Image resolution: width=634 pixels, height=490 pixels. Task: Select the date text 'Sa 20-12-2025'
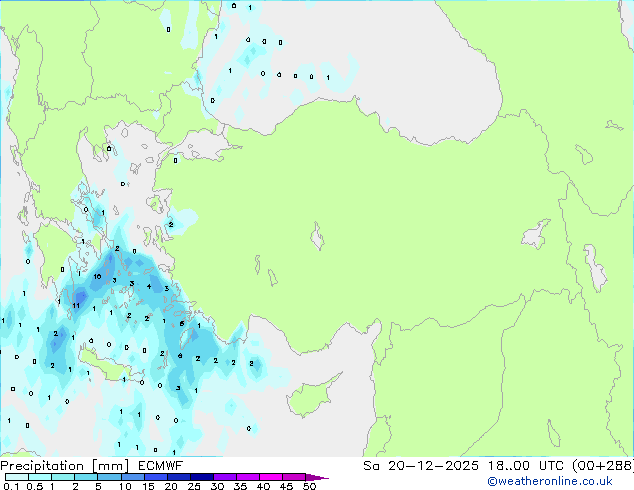421,466
